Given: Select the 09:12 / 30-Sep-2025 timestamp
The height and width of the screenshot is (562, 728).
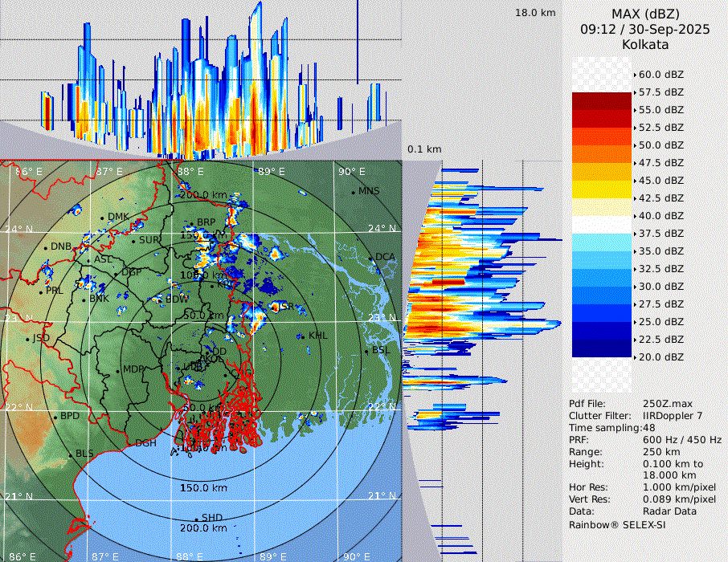Looking at the screenshot, I should [645, 30].
